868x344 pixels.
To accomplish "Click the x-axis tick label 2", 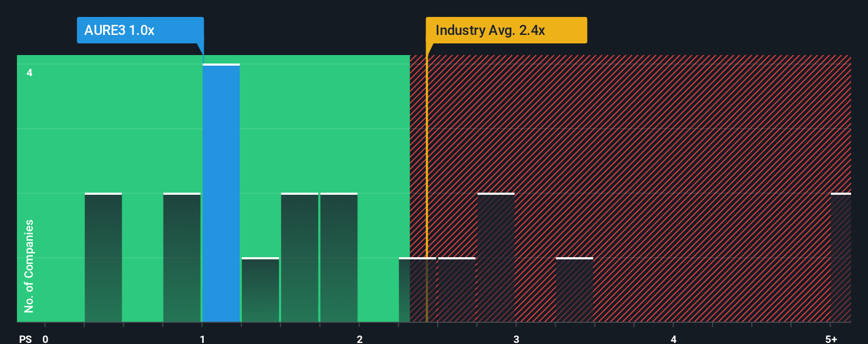I will point(359,339).
